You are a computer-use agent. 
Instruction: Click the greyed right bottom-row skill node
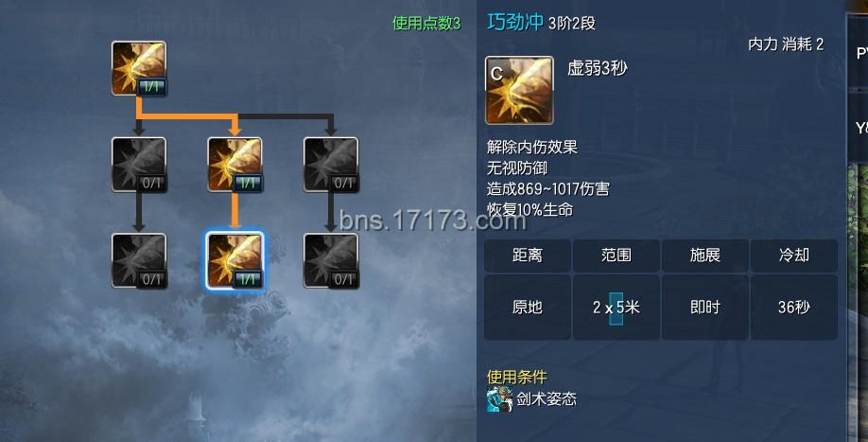331,261
